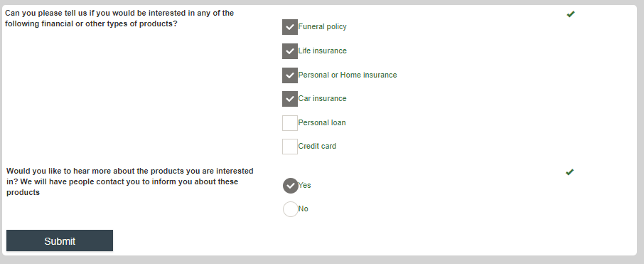
Task: Click the "Funeral policy" label text
Action: [323, 27]
